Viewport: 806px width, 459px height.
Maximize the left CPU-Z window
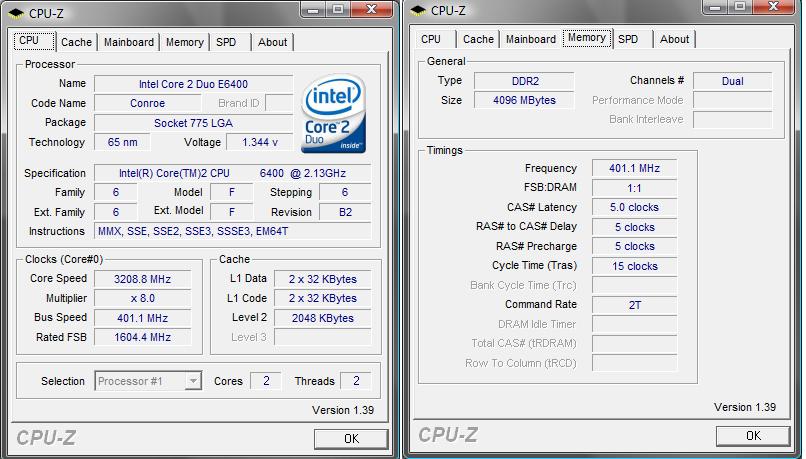(338, 9)
